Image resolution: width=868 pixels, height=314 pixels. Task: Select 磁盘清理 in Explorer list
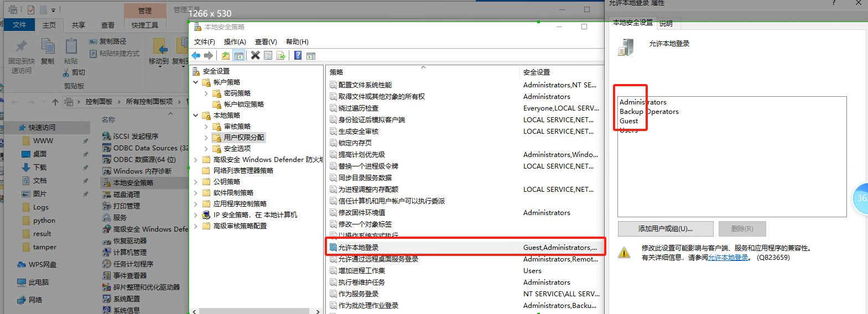tap(121, 194)
